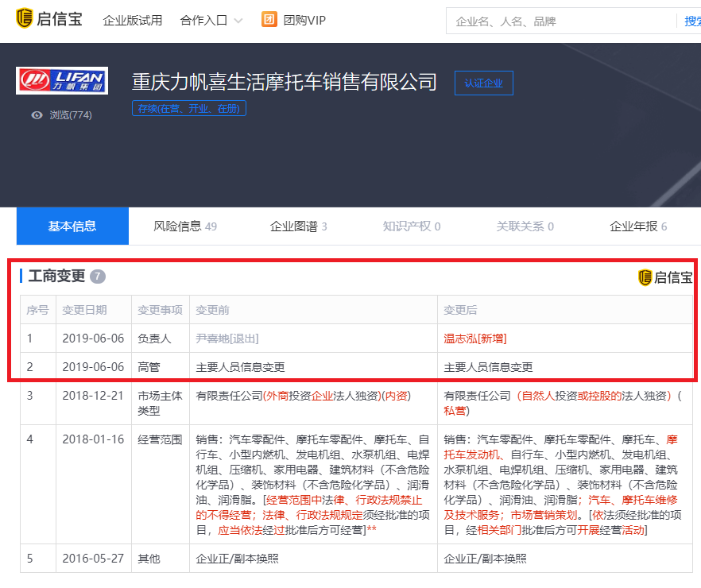
Task: Click the count badge next to 工商变更
Action: [98, 277]
